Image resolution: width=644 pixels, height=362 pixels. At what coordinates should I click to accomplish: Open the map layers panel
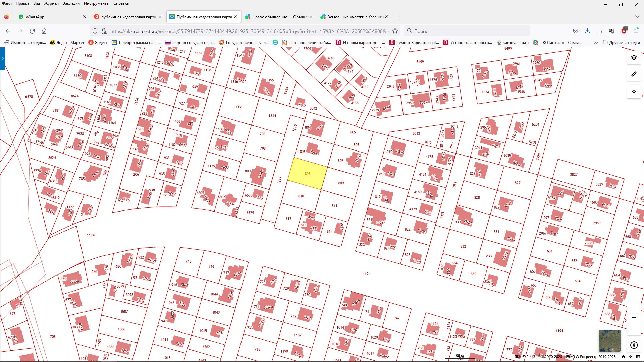[634, 57]
